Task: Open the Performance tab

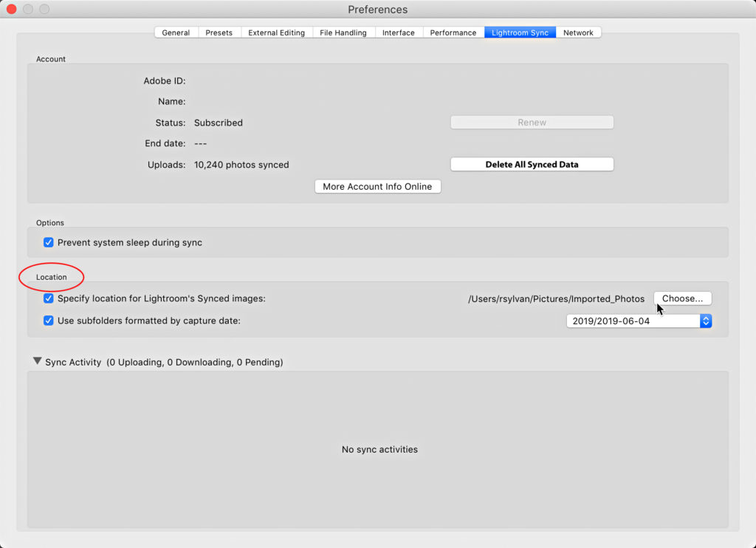Action: coord(453,32)
